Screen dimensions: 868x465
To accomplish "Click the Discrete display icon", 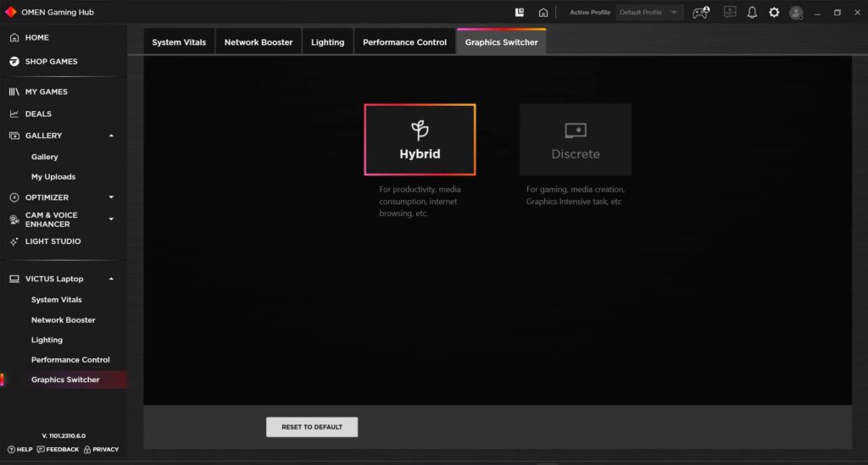I will [576, 130].
